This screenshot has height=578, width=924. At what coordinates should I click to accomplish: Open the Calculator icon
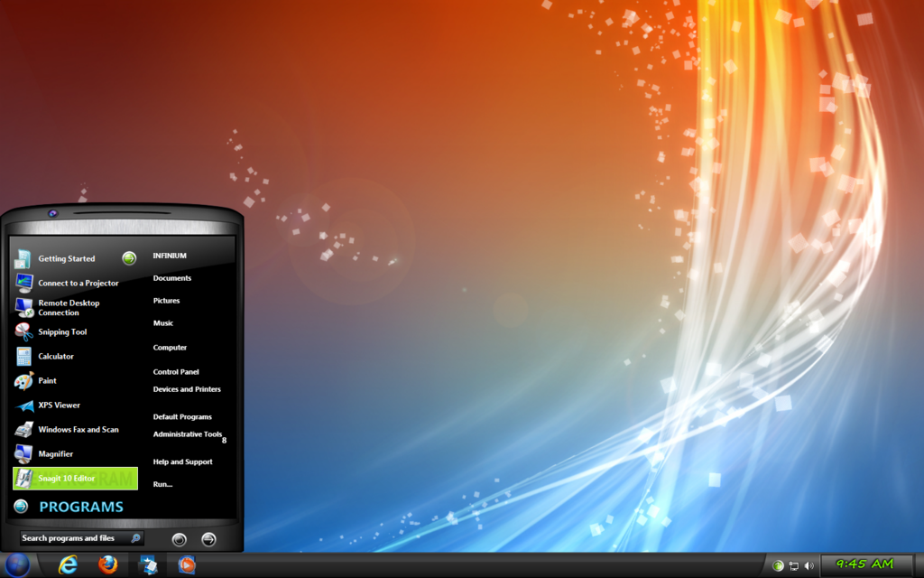tap(23, 356)
